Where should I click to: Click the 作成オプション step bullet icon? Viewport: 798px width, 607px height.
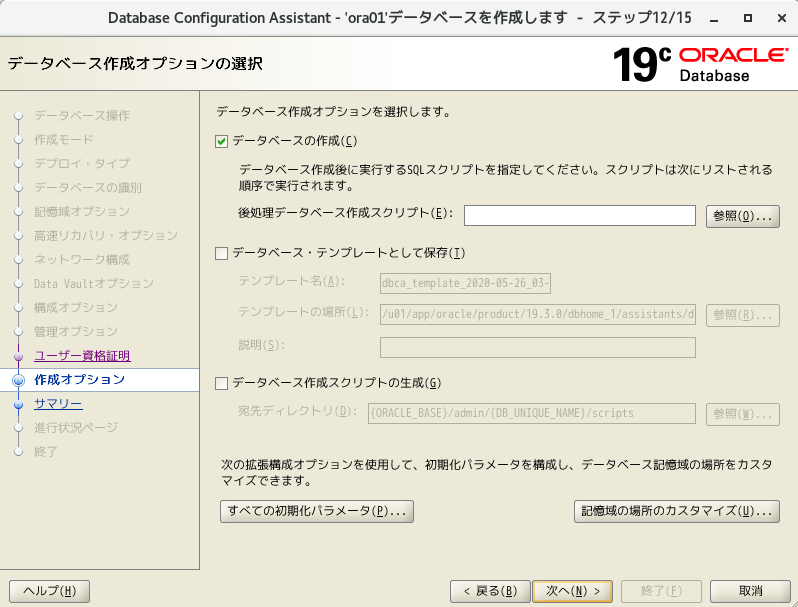[x=19, y=380]
